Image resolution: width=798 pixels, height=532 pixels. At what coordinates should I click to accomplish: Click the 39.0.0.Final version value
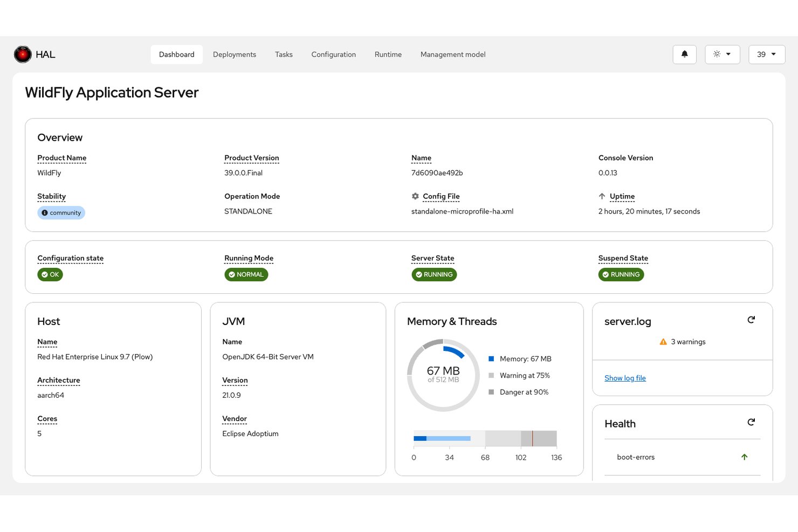point(243,173)
